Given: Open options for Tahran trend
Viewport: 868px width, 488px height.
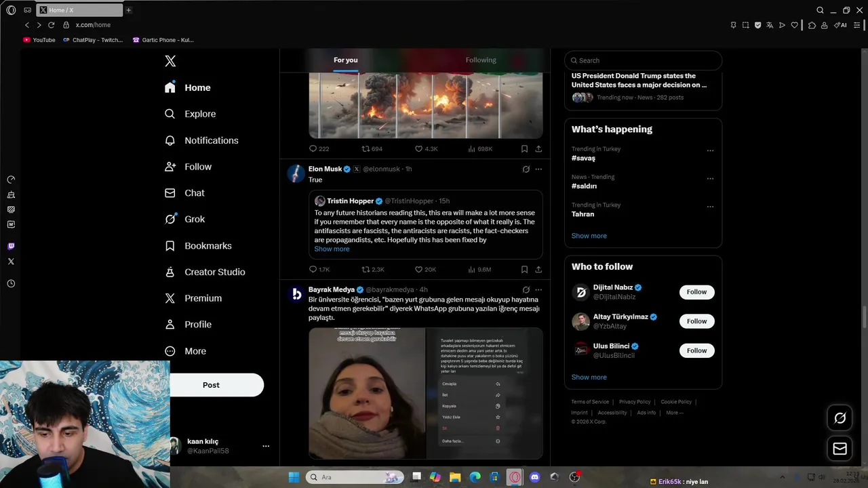Looking at the screenshot, I should pos(710,207).
